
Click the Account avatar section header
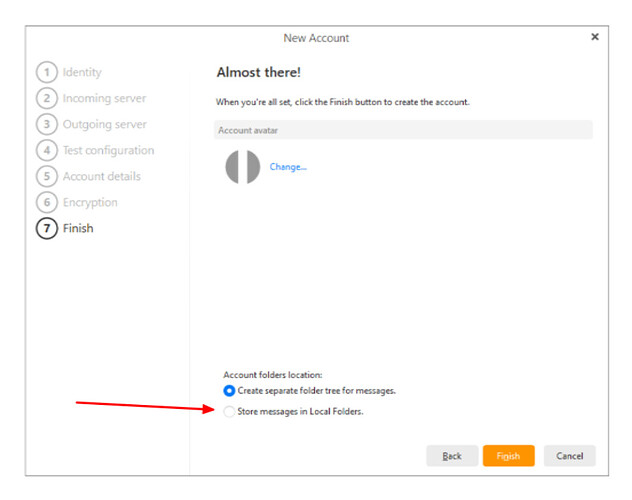pyautogui.click(x=403, y=130)
